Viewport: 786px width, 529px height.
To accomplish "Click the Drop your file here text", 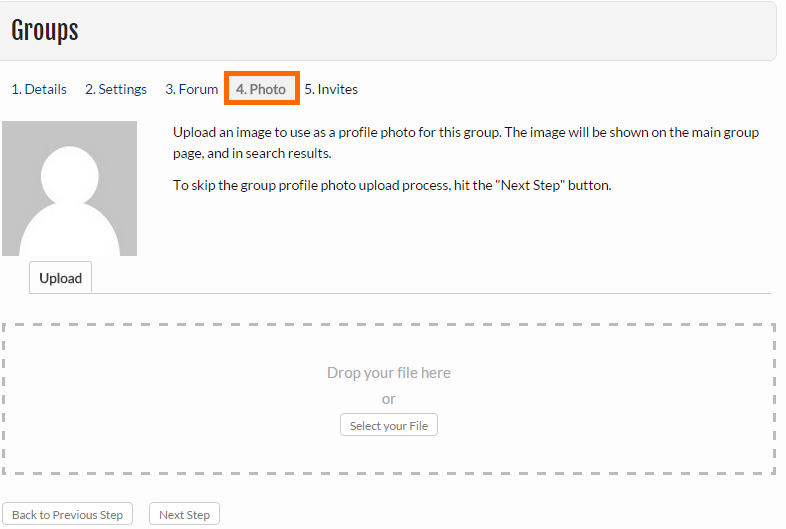I will [388, 373].
